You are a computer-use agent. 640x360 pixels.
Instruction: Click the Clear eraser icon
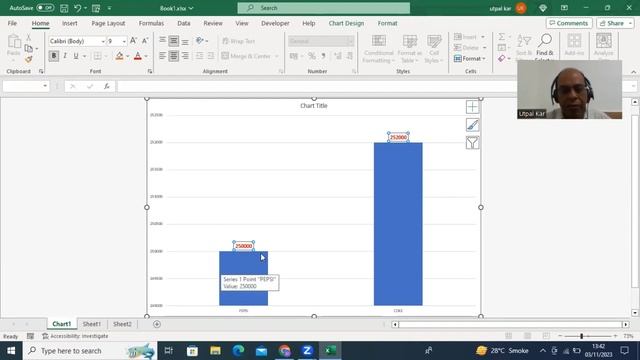click(x=502, y=59)
